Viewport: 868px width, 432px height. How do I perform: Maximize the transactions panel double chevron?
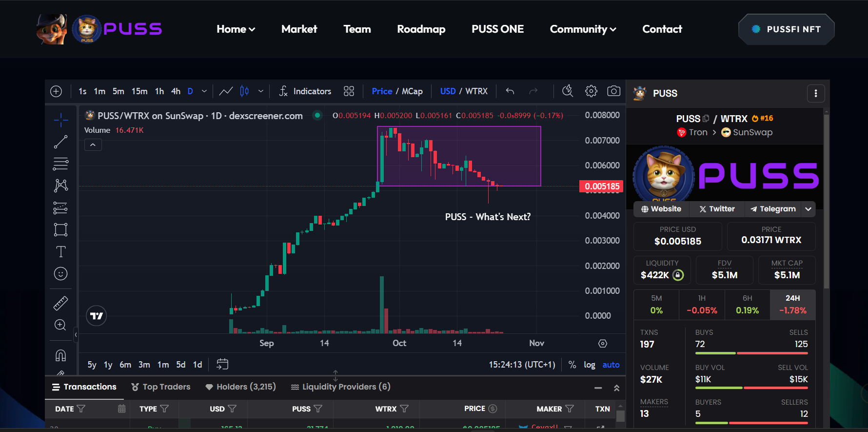coord(616,388)
